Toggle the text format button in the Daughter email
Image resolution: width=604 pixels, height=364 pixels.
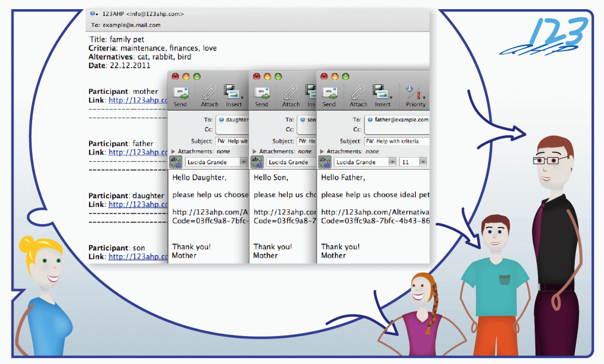177,162
